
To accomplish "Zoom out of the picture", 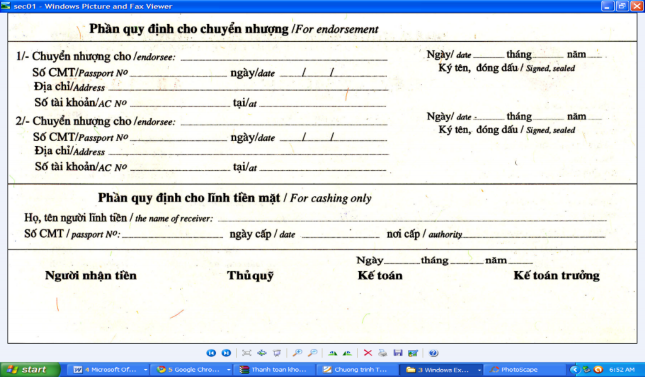I will (x=313, y=353).
